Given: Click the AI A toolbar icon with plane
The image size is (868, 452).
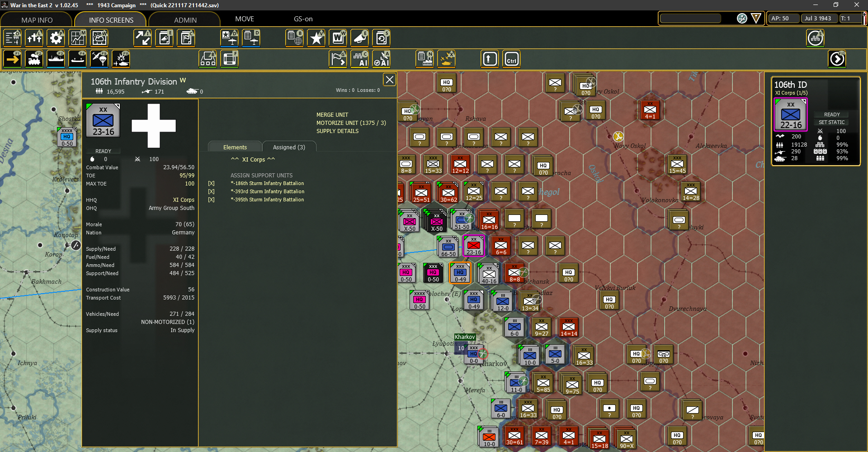Looking at the screenshot, I should pos(382,59).
